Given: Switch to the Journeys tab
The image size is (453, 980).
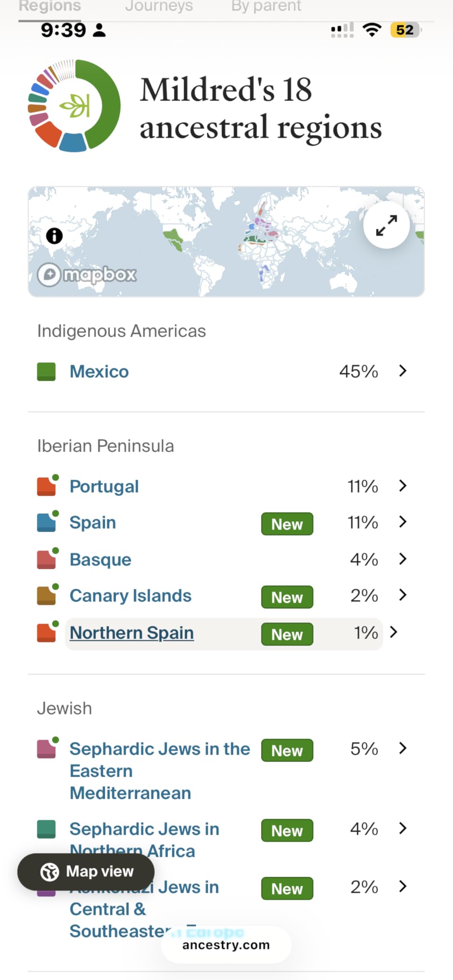Looking at the screenshot, I should (159, 7).
